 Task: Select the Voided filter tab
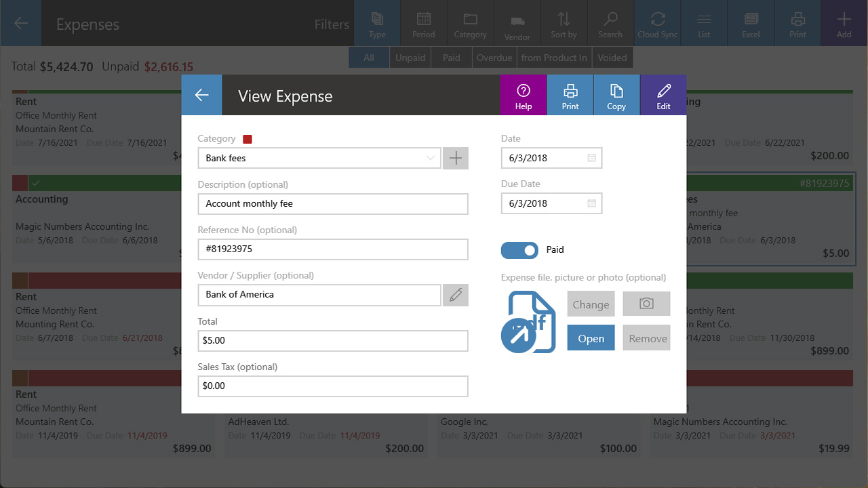612,58
